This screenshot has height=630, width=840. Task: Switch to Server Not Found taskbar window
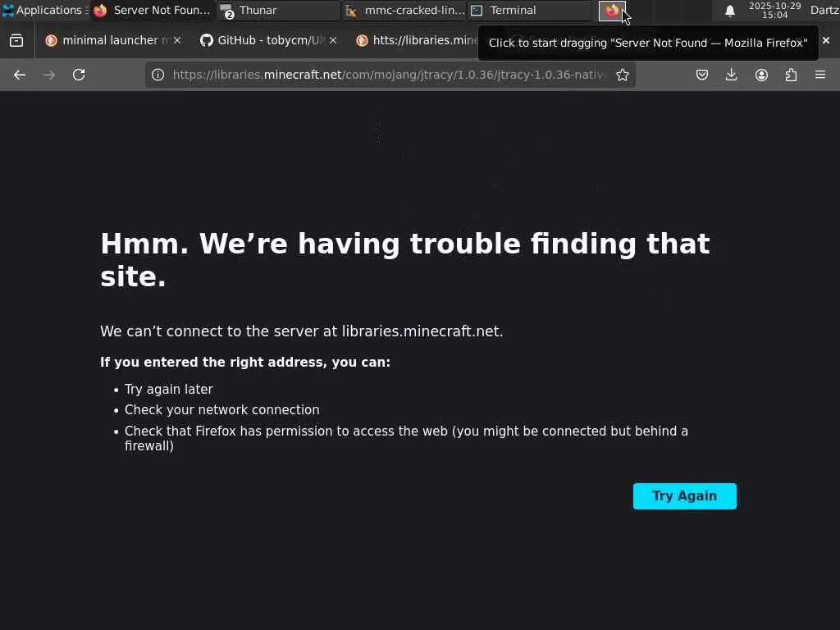(x=152, y=10)
